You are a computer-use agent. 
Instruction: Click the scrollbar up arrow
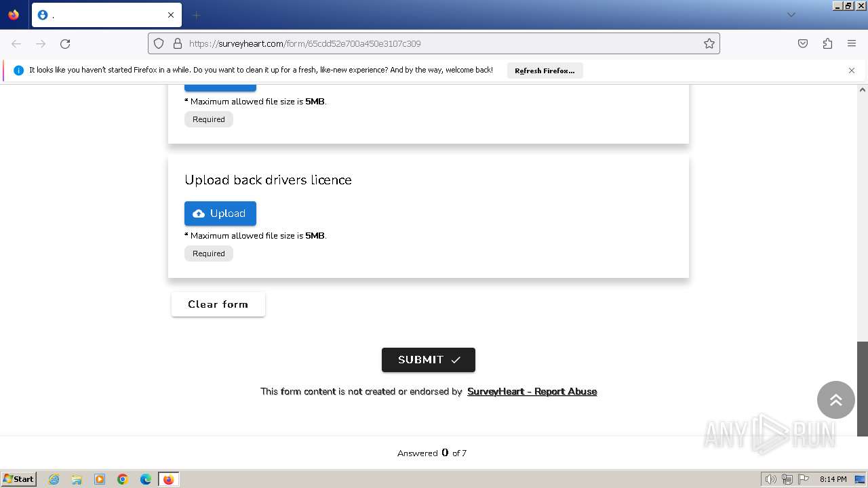[x=863, y=89]
